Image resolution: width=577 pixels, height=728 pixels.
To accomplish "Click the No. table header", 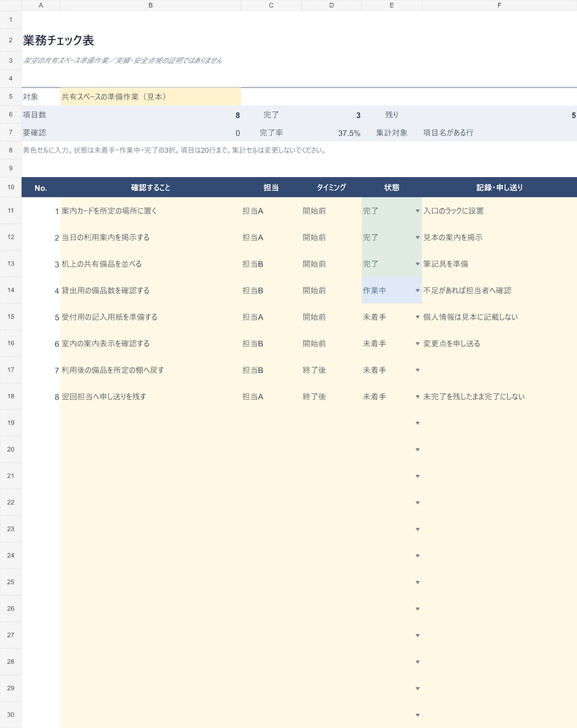I will (41, 188).
